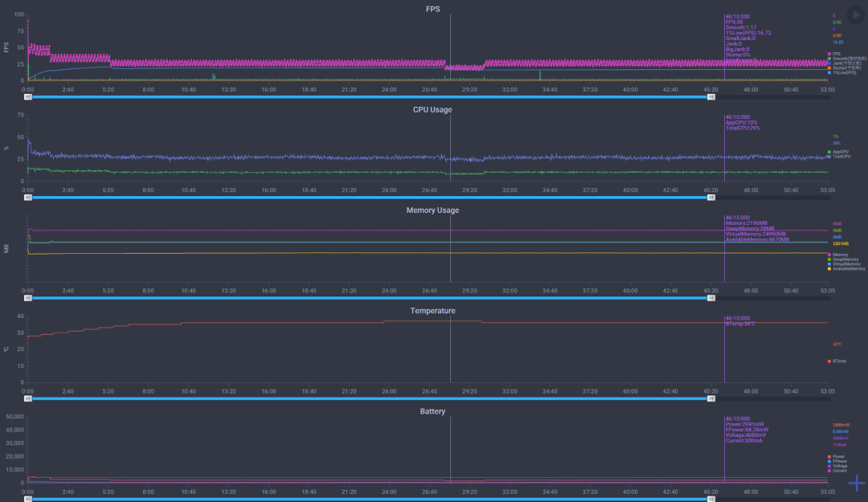The height and width of the screenshot is (502, 868).
Task: Click the 'AvailableMemory:4670MB' tooltip value
Action: [x=757, y=239]
